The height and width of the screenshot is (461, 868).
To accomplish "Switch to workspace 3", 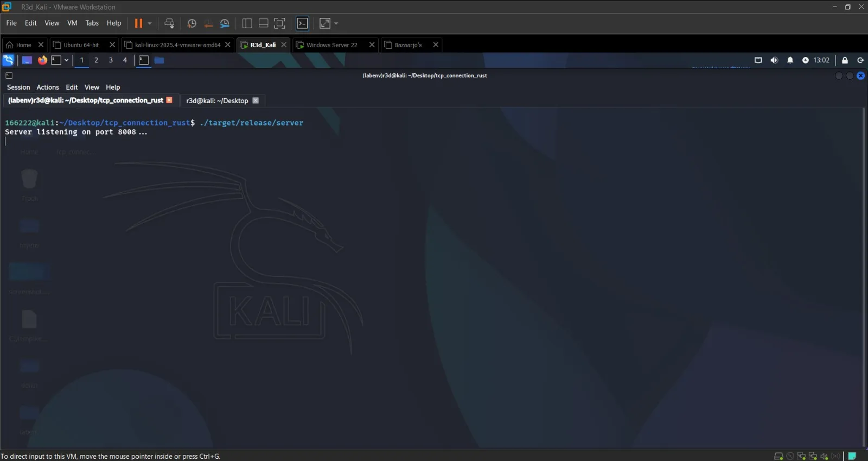I will point(111,60).
